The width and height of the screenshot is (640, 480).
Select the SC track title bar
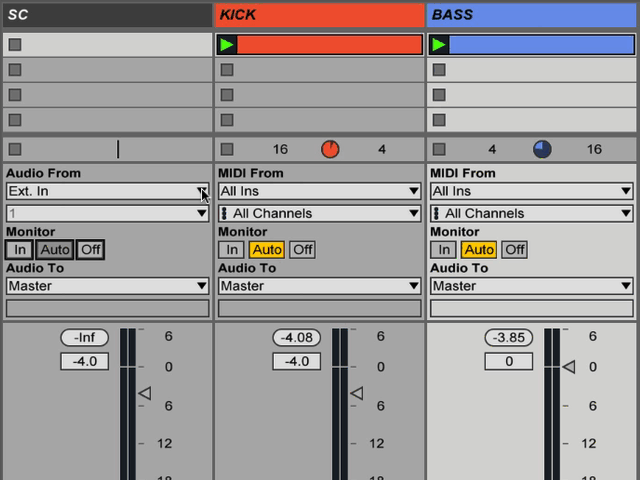[107, 15]
